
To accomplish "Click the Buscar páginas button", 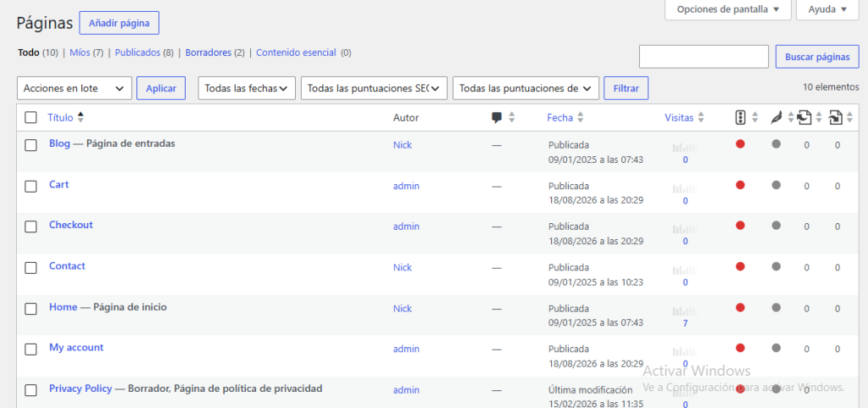I will [818, 57].
